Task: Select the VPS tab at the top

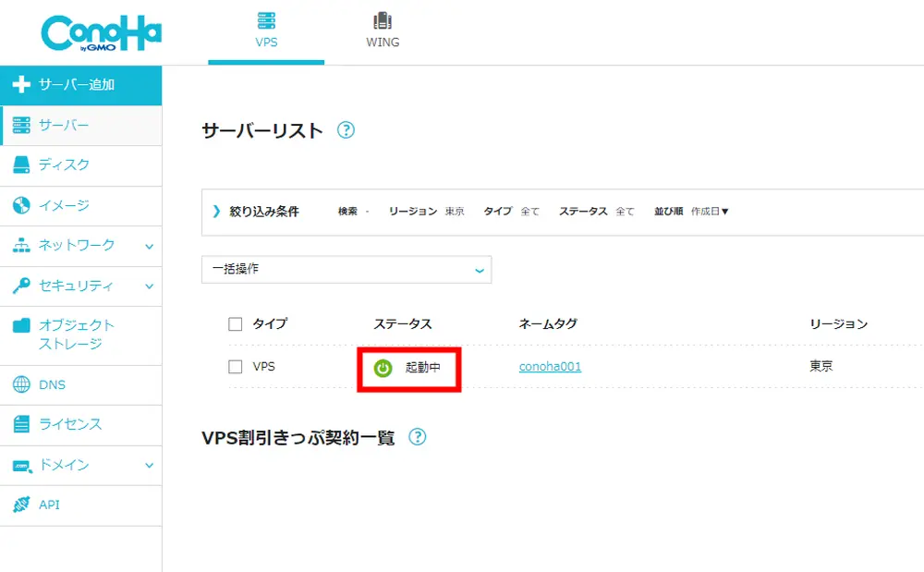Action: [266, 30]
